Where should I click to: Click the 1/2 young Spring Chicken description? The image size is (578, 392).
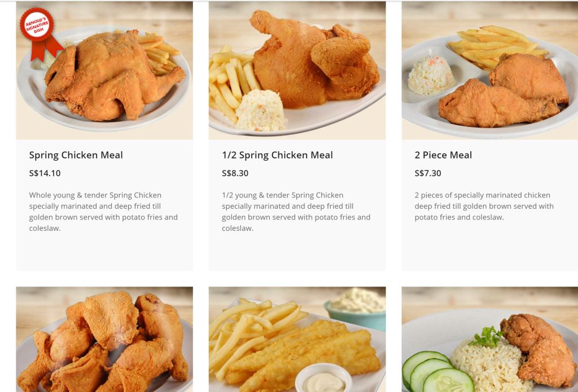click(x=296, y=212)
